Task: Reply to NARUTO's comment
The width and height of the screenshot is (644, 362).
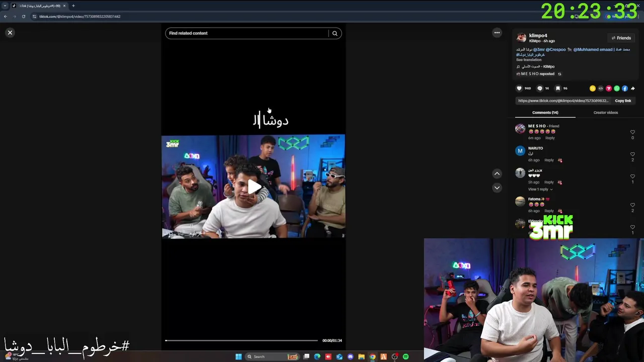Action: coord(549,160)
